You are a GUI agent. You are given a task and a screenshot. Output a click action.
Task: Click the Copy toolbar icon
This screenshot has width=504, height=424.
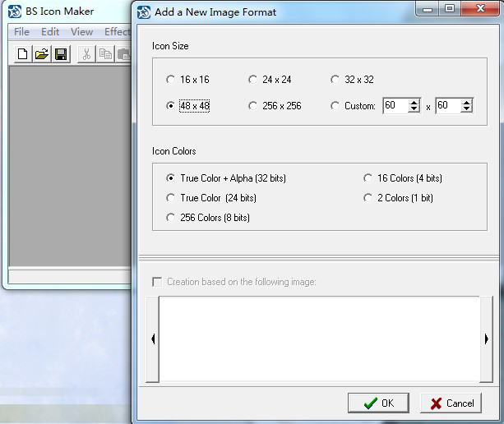pos(105,54)
